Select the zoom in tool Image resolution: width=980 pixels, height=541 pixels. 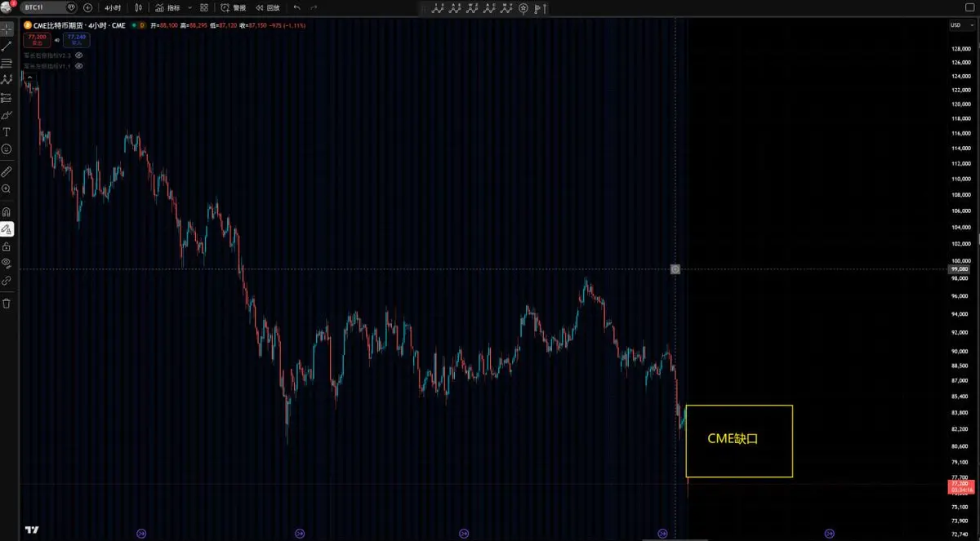[7, 188]
